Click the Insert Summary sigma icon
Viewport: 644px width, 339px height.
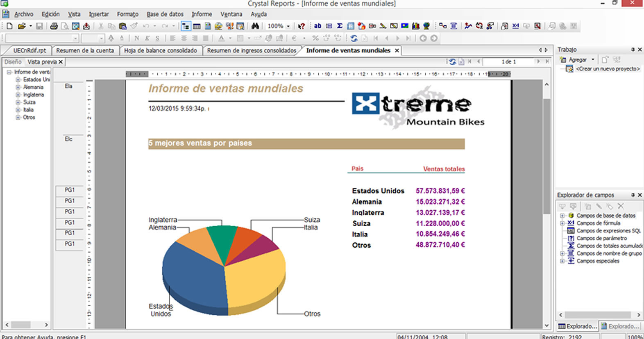click(340, 26)
